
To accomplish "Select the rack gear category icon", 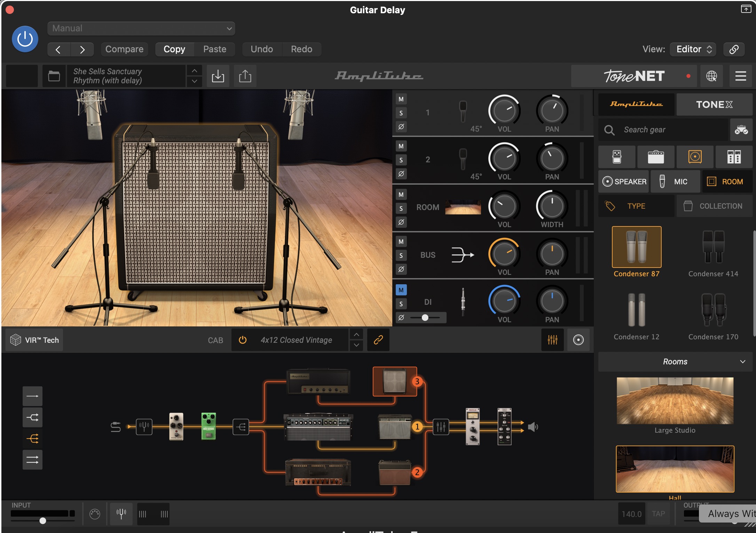I will 734,157.
